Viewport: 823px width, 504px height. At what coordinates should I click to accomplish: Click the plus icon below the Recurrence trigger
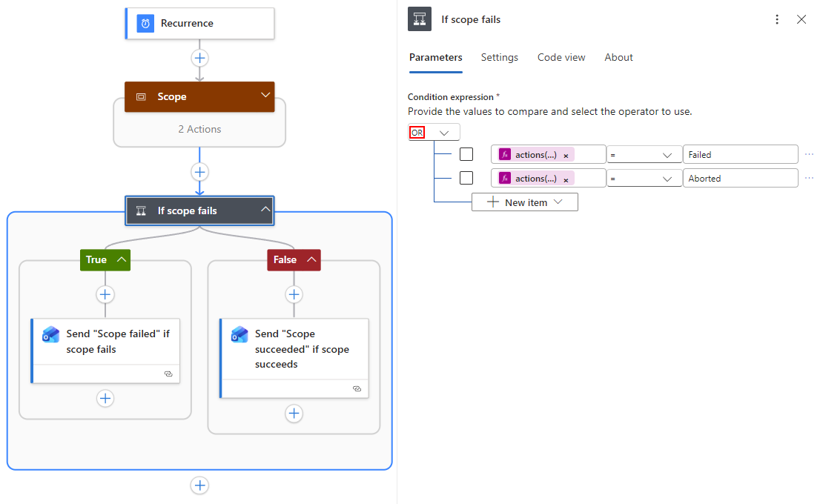click(199, 58)
